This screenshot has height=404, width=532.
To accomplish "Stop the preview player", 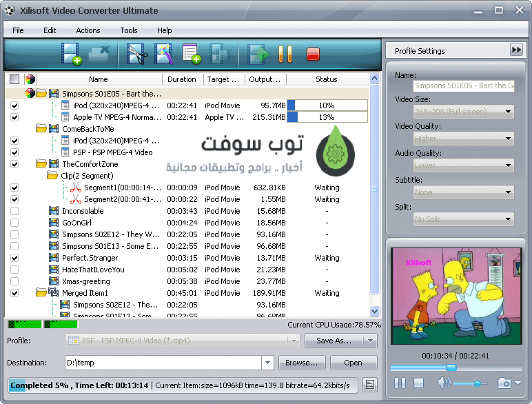I will click(x=419, y=383).
